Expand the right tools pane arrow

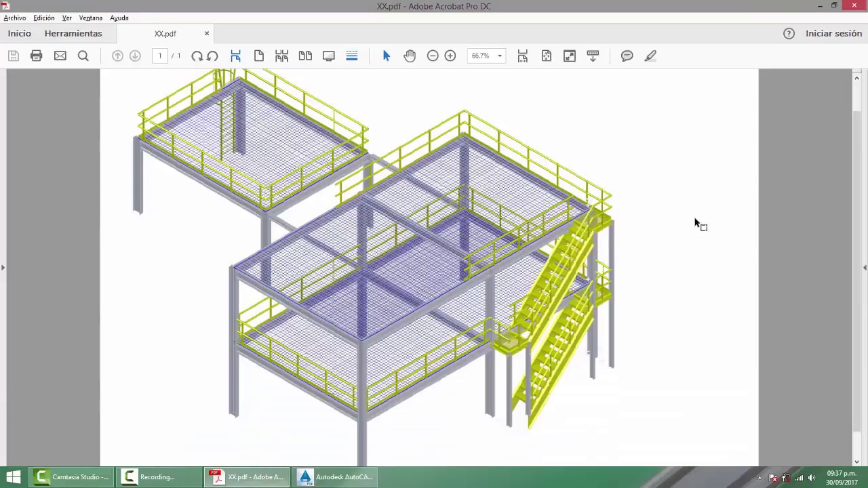[865, 268]
